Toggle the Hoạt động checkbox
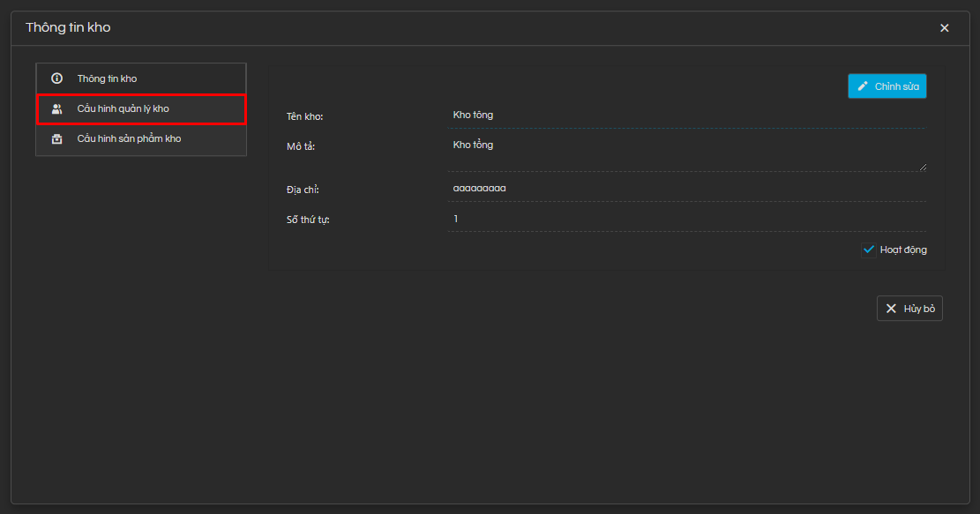The image size is (980, 514). click(x=868, y=250)
